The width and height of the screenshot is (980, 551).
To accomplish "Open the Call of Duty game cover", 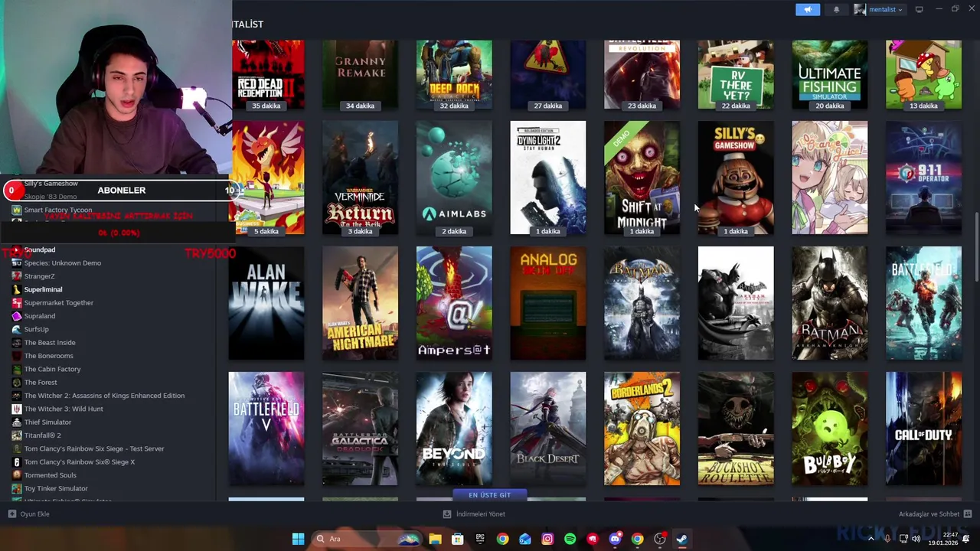I will [923, 429].
